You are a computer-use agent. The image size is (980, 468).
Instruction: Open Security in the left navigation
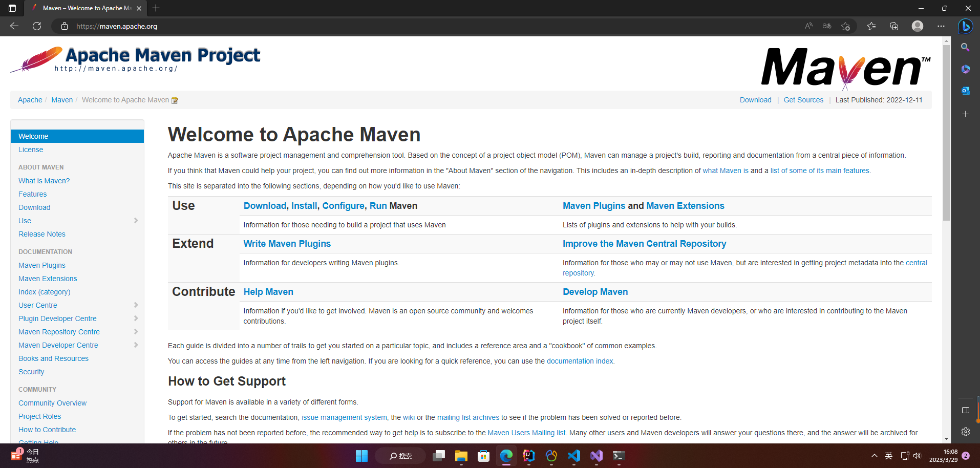[31, 372]
